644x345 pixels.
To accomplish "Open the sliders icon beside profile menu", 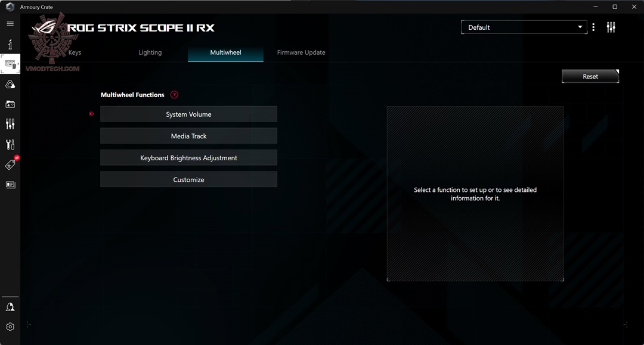I will pyautogui.click(x=611, y=27).
